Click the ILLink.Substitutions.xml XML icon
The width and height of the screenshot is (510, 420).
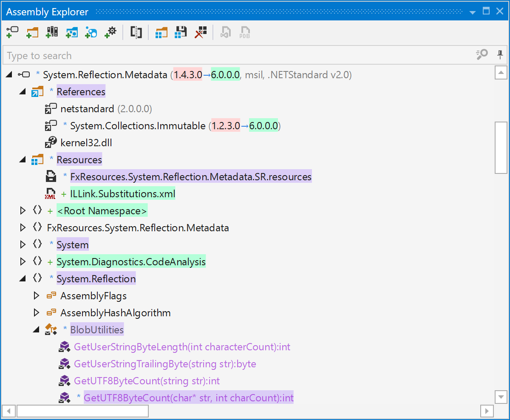(x=51, y=194)
